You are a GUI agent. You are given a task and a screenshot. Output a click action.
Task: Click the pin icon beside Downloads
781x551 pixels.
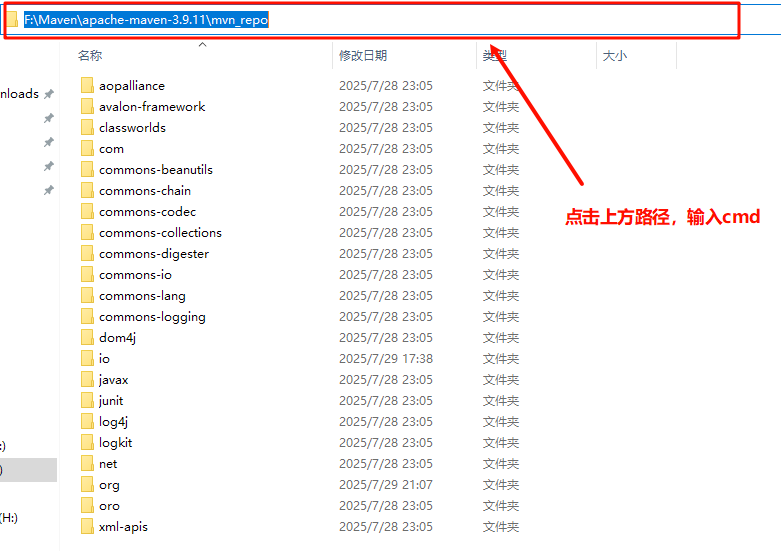click(48, 94)
